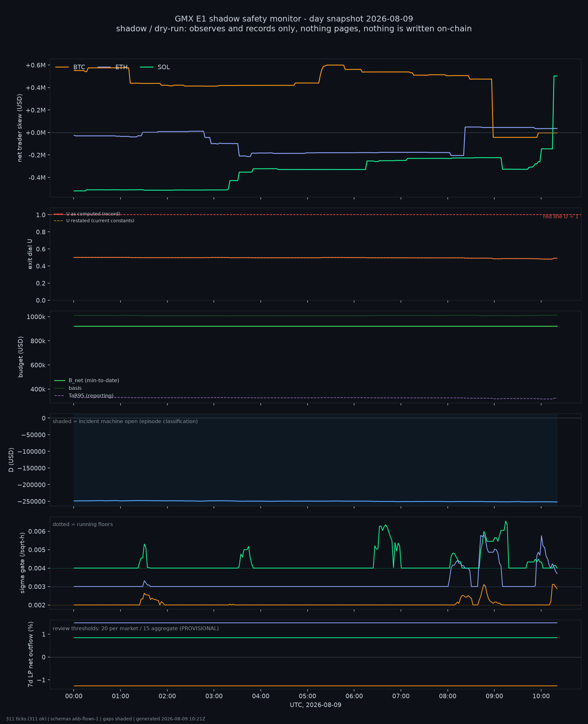Click the "0.003" sigma tick label
This screenshot has width=588, height=724.
(37, 587)
